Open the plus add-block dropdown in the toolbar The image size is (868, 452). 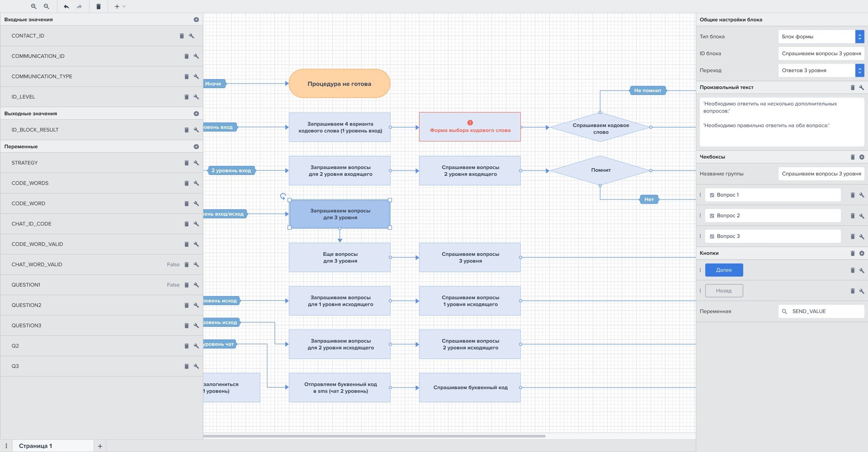tap(119, 7)
